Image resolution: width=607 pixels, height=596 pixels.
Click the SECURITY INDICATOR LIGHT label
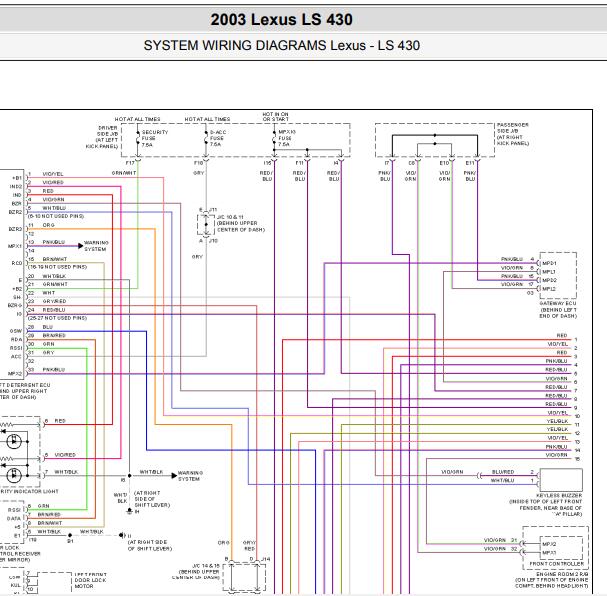[29, 491]
